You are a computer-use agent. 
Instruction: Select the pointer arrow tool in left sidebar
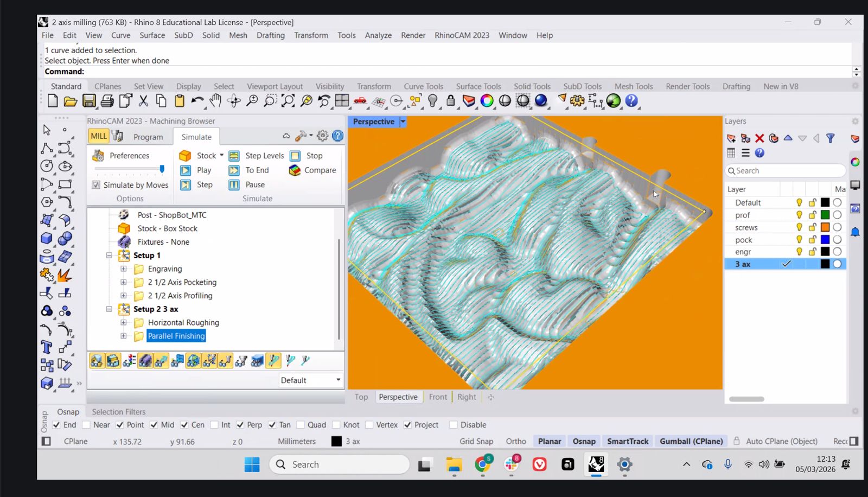point(47,130)
